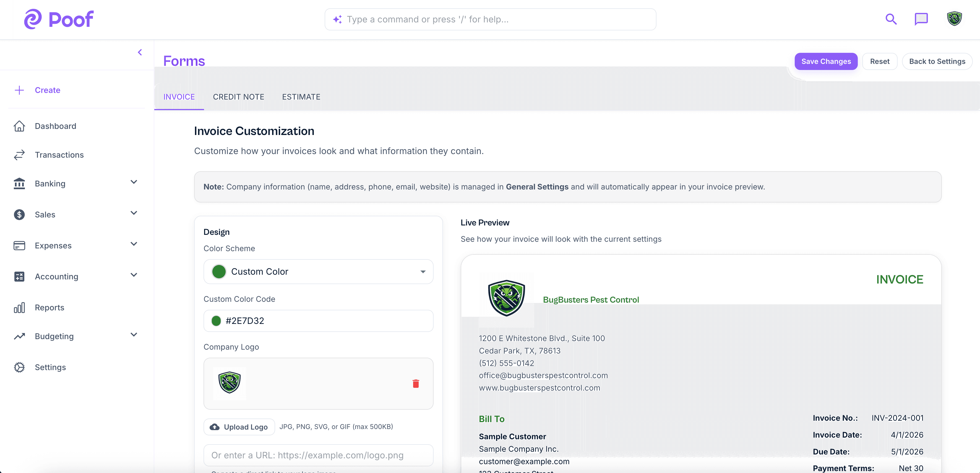Click the Upload Logo button
This screenshot has height=473, width=980.
[x=239, y=427]
